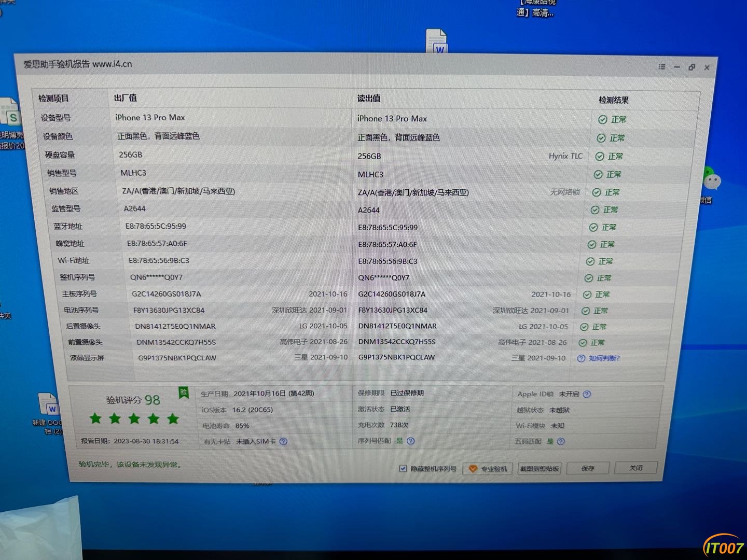Click the check icon in 前置摄像头 row
The image size is (747, 560).
click(583, 343)
